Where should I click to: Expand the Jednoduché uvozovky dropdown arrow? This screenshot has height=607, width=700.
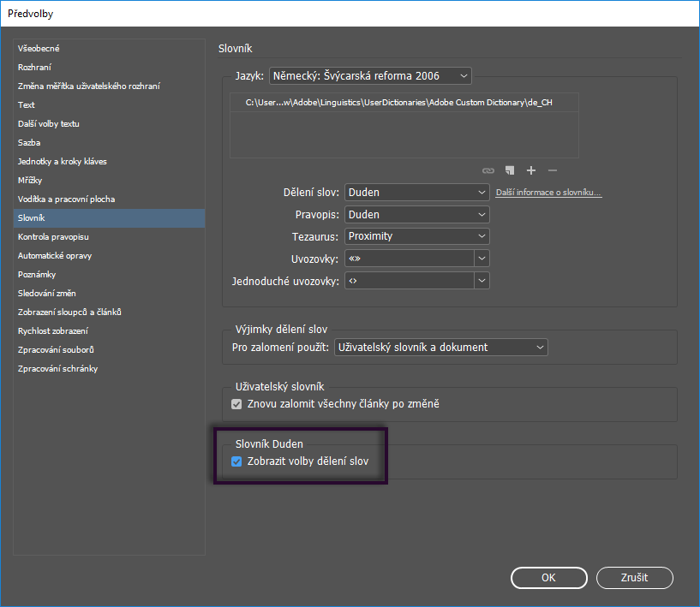482,281
